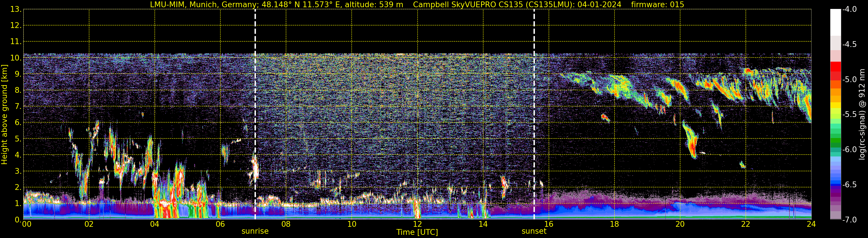Click the x-axis tick label '22'

coord(746,224)
